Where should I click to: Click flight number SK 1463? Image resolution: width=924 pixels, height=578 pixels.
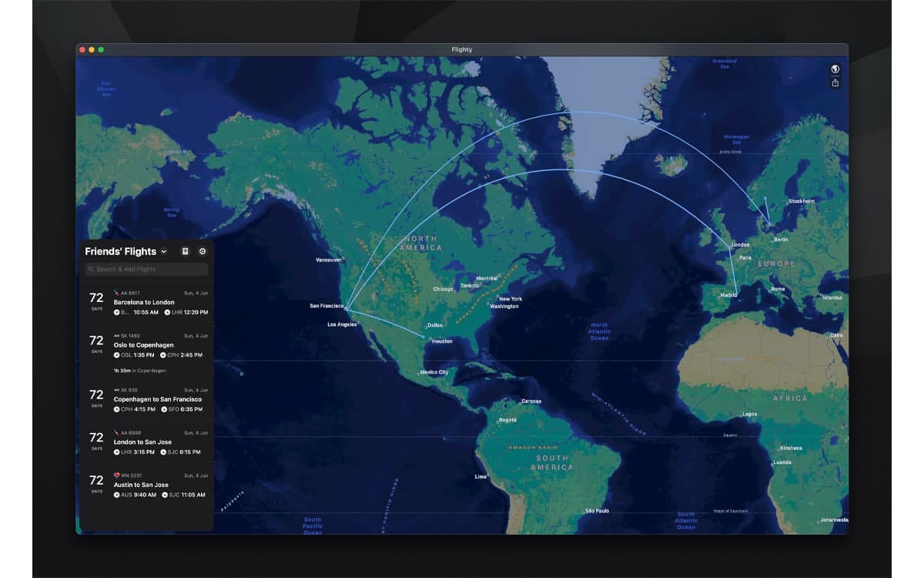[x=130, y=336]
